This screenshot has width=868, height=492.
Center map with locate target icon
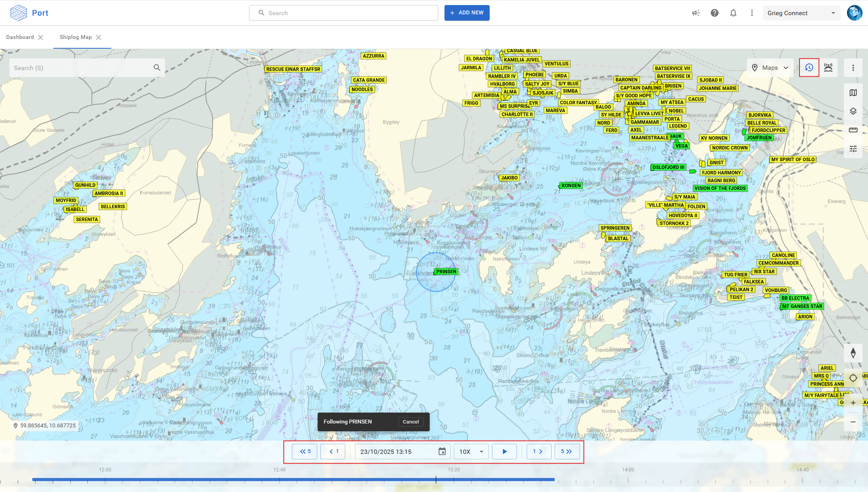(853, 378)
